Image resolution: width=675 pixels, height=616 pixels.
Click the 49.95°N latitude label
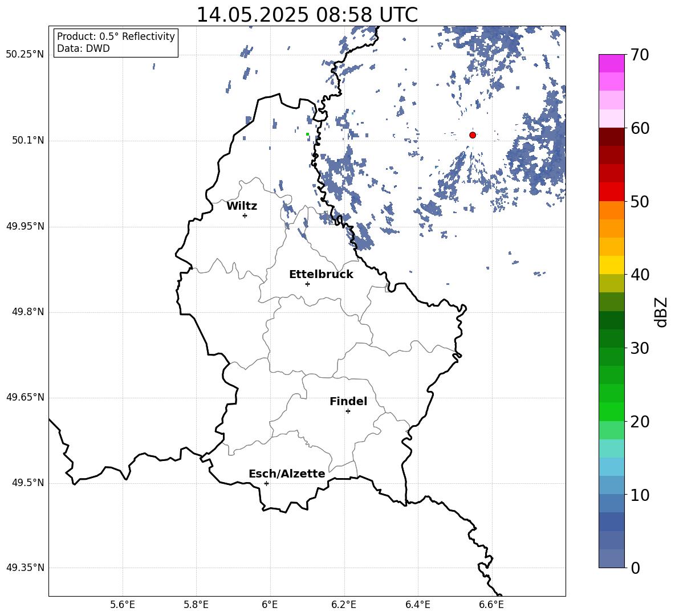pos(25,226)
